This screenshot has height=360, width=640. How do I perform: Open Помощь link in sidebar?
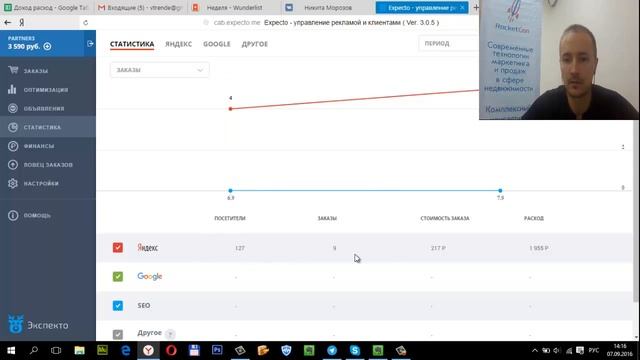coord(37,215)
